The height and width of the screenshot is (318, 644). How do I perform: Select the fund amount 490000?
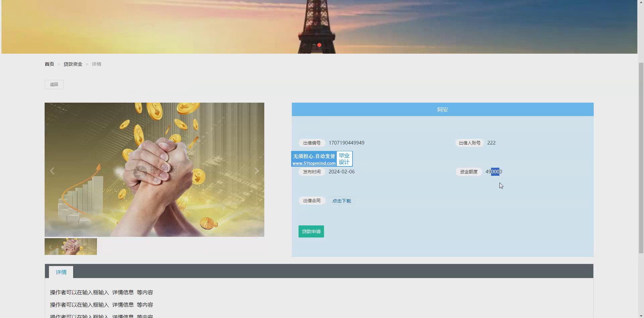click(x=494, y=172)
